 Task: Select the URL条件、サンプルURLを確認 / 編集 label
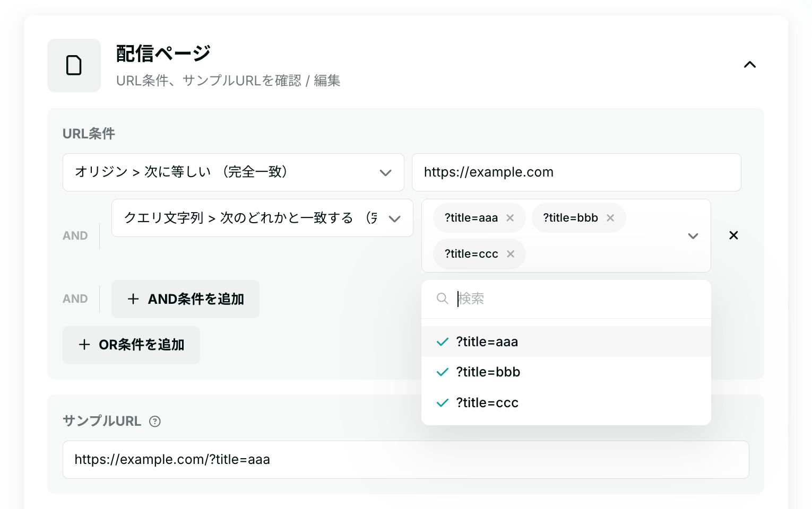pos(228,81)
